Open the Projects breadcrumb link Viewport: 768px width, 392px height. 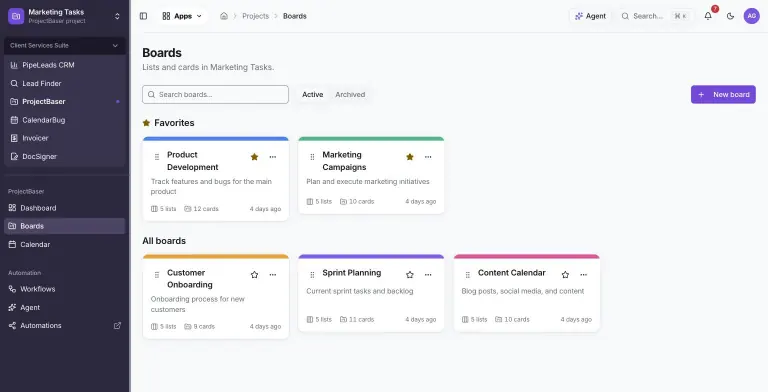point(255,16)
